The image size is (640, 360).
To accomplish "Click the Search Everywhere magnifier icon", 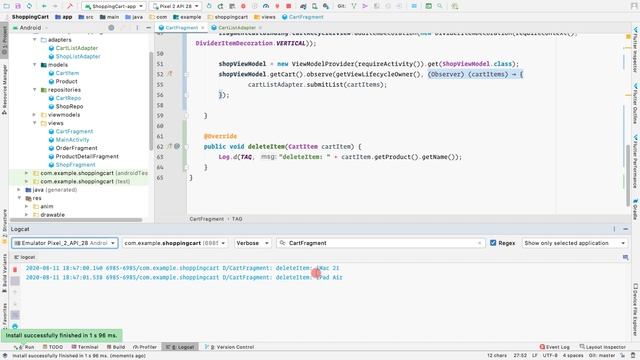I will pyautogui.click(x=440, y=6).
